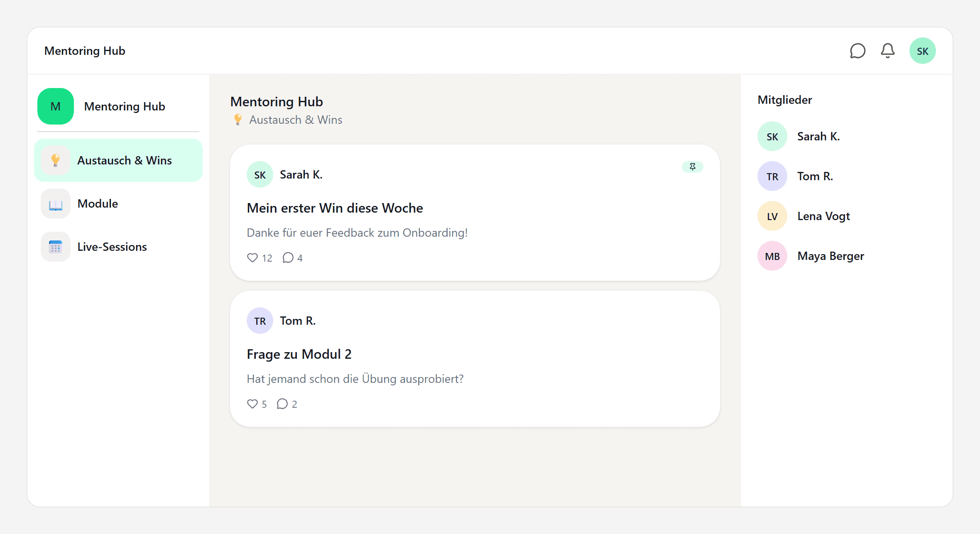The width and height of the screenshot is (980, 534).
Task: Click the green M community logo
Action: (56, 106)
